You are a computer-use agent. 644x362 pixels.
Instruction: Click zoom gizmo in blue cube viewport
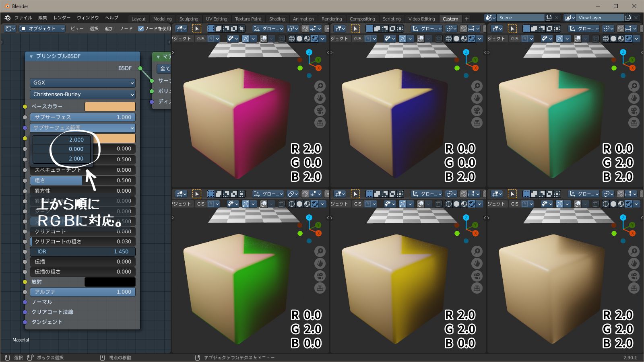coord(477,86)
